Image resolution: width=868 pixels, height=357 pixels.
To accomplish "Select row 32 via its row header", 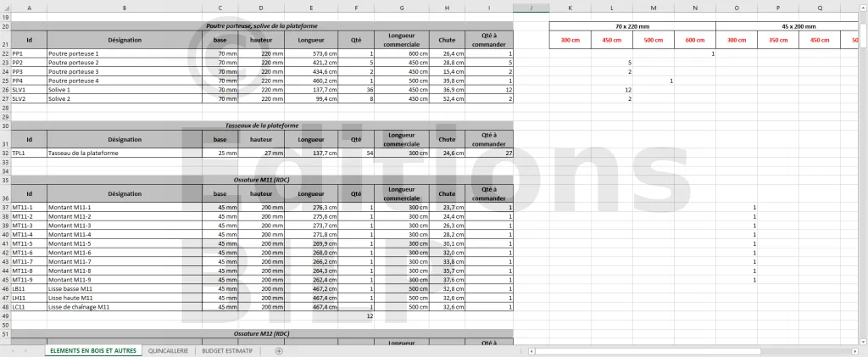I will tap(5, 153).
